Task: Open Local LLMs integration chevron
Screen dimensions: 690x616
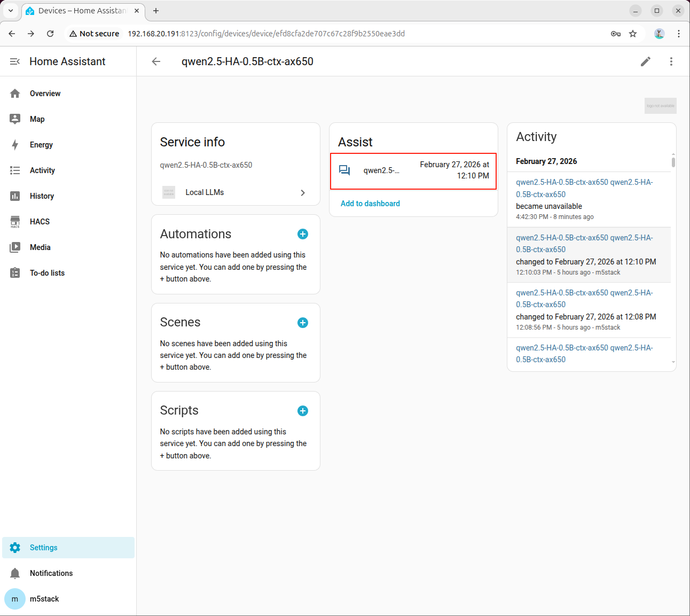Action: (302, 193)
